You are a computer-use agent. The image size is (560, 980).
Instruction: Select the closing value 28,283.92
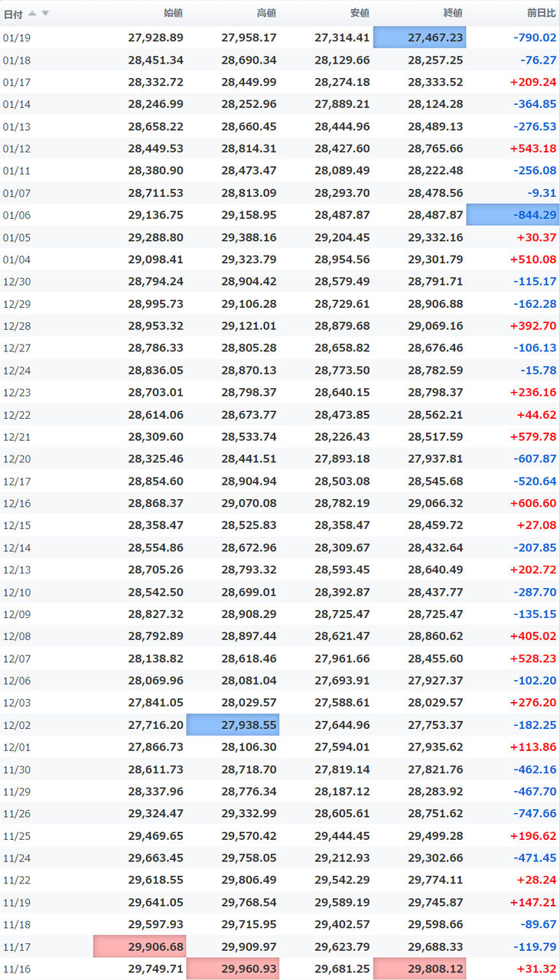[435, 792]
